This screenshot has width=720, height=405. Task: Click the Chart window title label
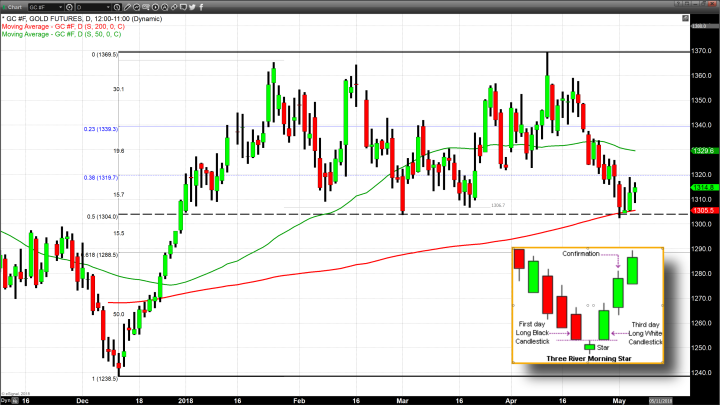coord(15,7)
